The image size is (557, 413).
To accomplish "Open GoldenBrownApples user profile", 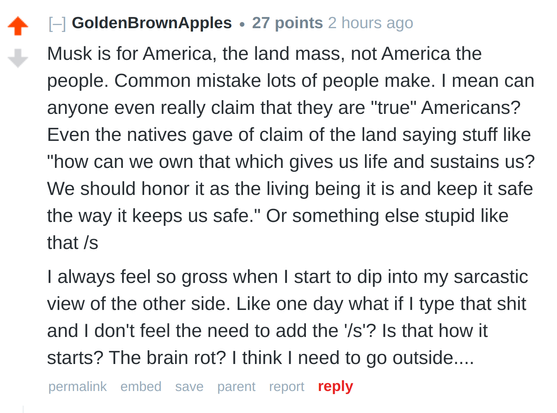I will (152, 23).
